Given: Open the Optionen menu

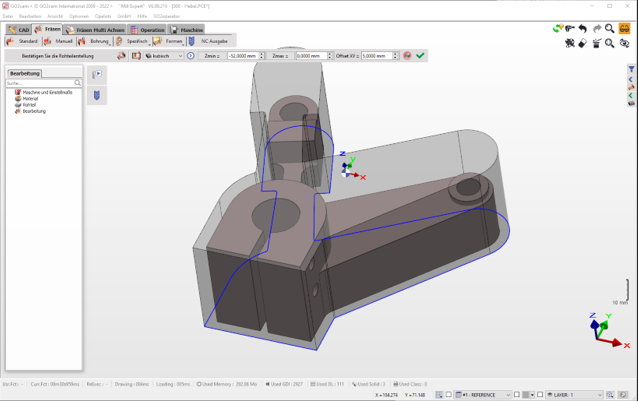Looking at the screenshot, I should (x=79, y=16).
